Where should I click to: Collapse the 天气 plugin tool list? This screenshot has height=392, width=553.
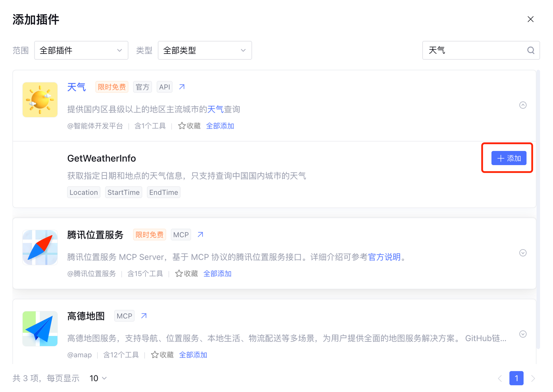coord(523,105)
